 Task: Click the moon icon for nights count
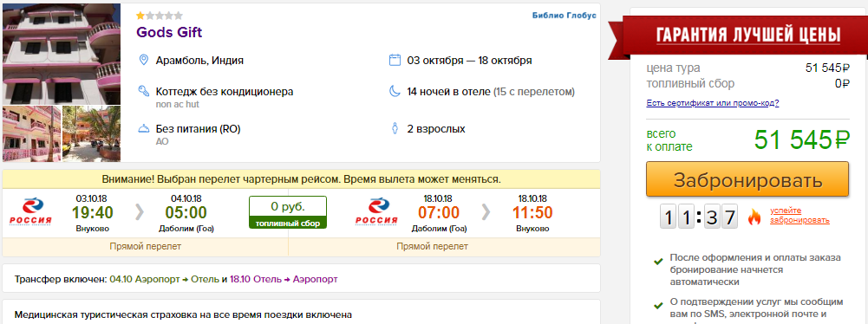(x=395, y=91)
